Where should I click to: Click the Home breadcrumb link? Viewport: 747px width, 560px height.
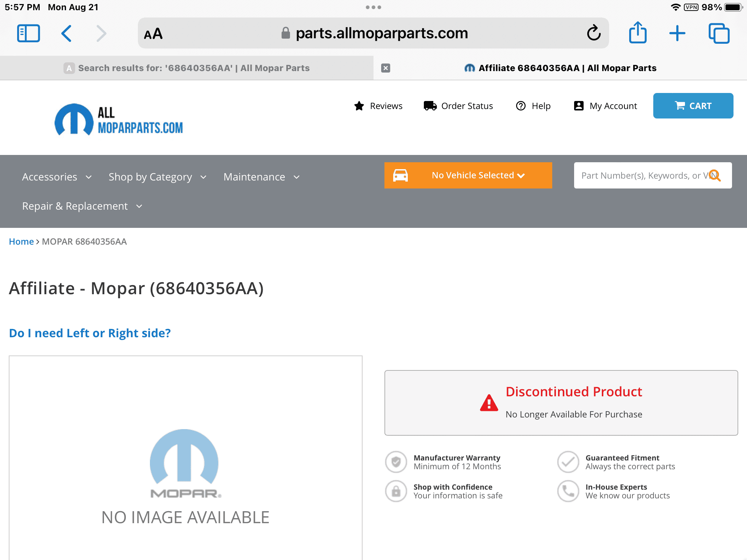tap(22, 241)
